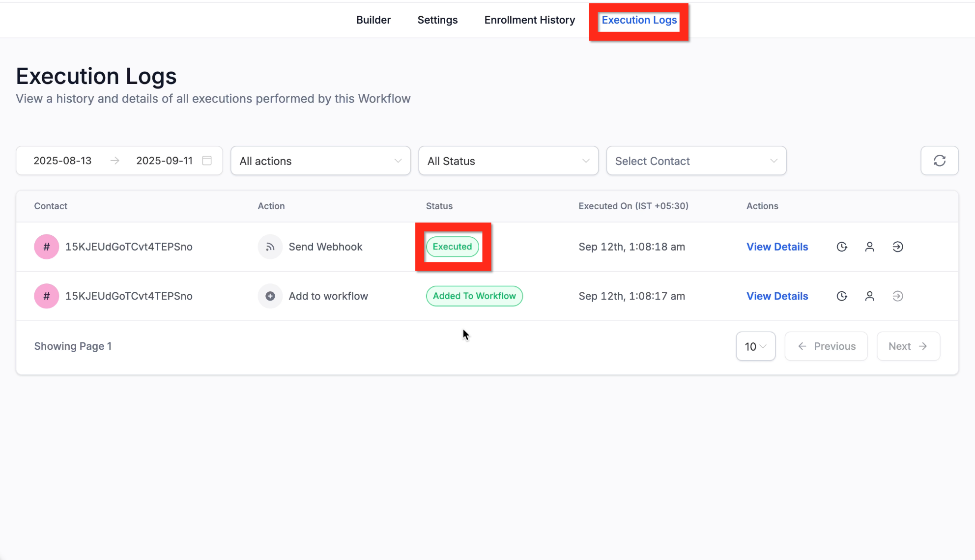This screenshot has width=975, height=560.
Task: Click the start date 2025-08-13 field
Action: (62, 161)
